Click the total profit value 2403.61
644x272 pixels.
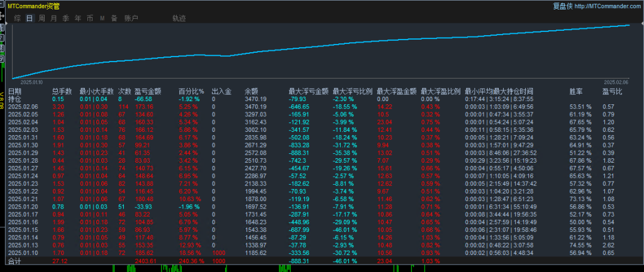point(146,261)
